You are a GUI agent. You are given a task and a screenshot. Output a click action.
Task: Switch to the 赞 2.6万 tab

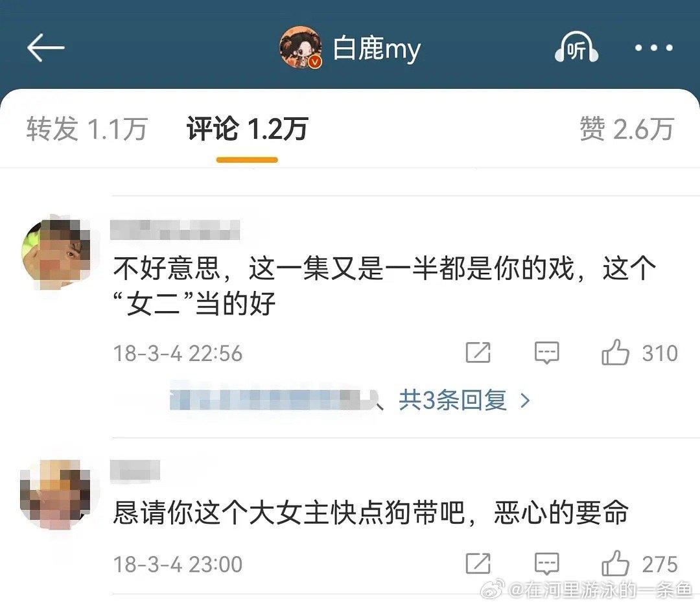coord(626,129)
